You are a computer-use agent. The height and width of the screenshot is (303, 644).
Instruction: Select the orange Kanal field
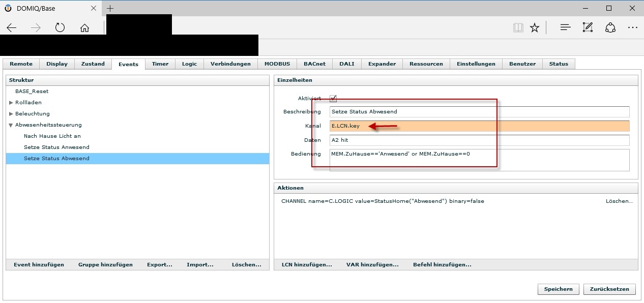479,126
